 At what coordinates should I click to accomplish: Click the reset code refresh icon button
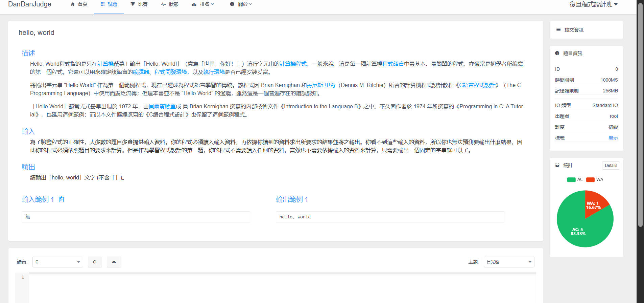(95, 262)
